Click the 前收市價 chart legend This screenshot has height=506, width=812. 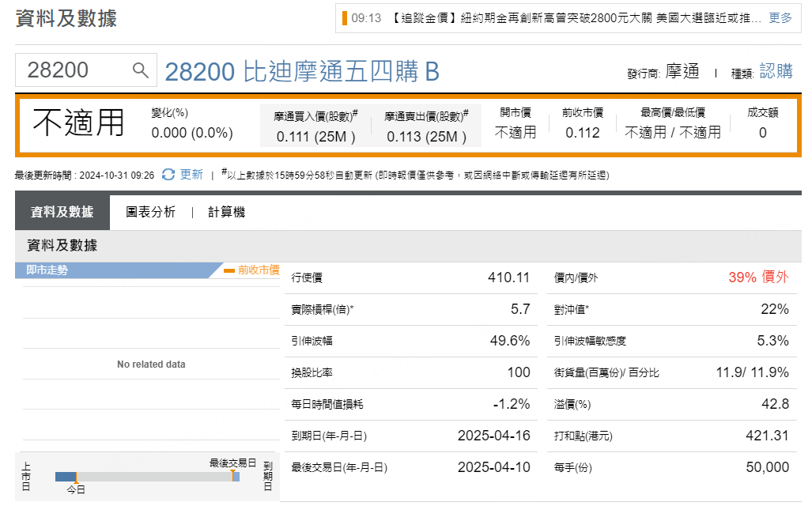coord(251,270)
